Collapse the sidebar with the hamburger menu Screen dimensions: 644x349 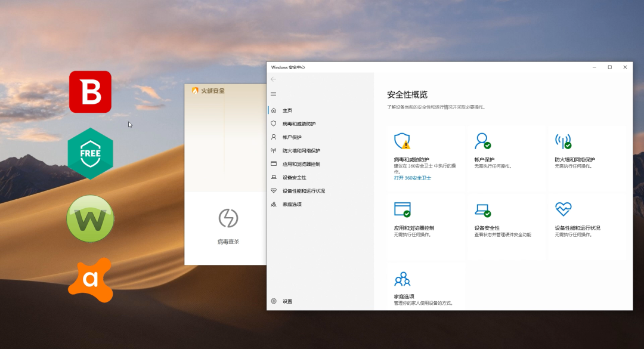pos(274,94)
